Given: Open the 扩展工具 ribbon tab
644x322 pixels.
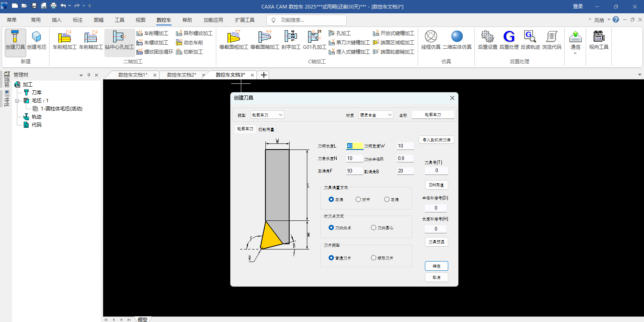Looking at the screenshot, I should tap(245, 20).
